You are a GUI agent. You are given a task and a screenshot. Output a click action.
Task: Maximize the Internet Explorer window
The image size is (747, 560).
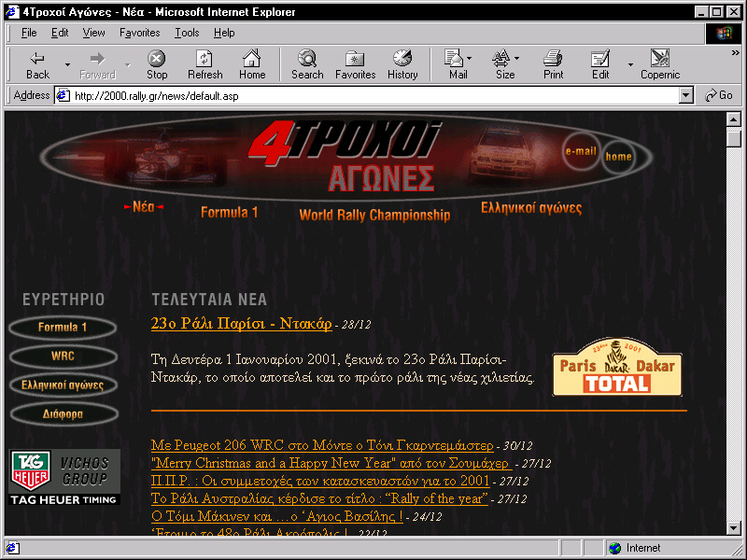[x=716, y=11]
